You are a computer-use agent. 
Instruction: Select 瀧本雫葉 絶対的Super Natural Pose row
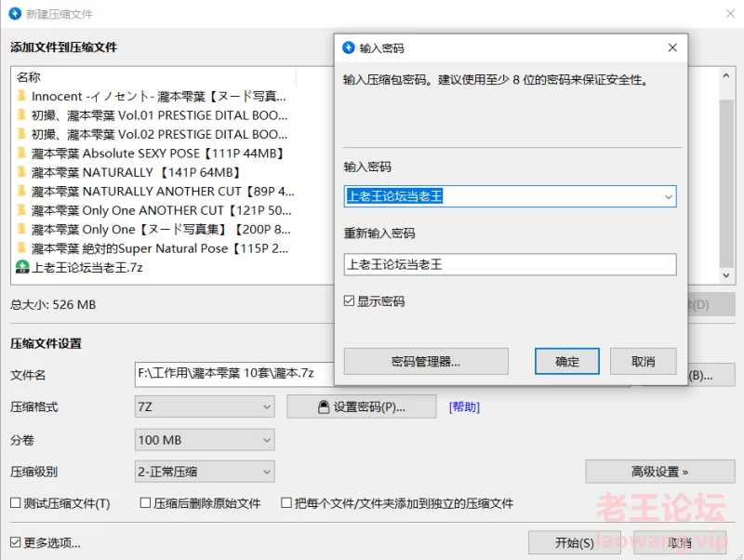(153, 247)
